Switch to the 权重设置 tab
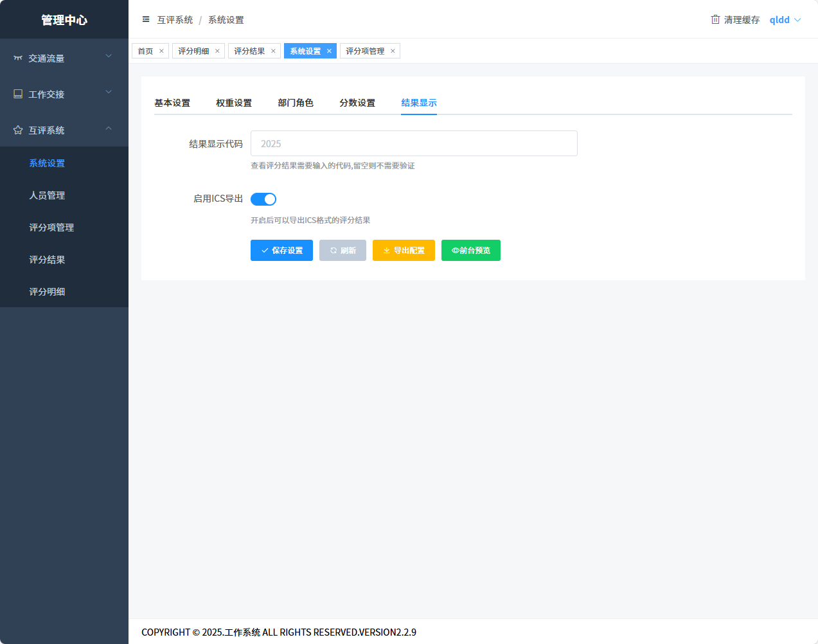This screenshot has width=818, height=644. (x=234, y=103)
